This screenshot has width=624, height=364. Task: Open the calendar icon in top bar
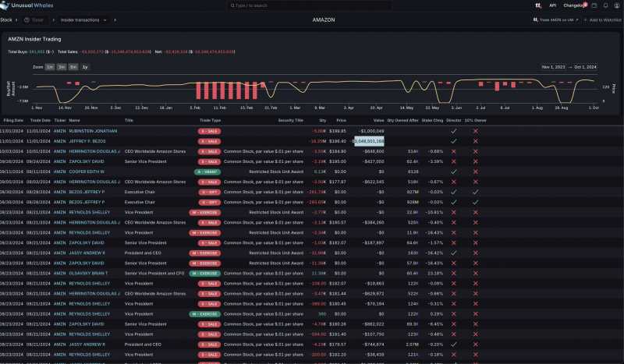[x=595, y=5]
